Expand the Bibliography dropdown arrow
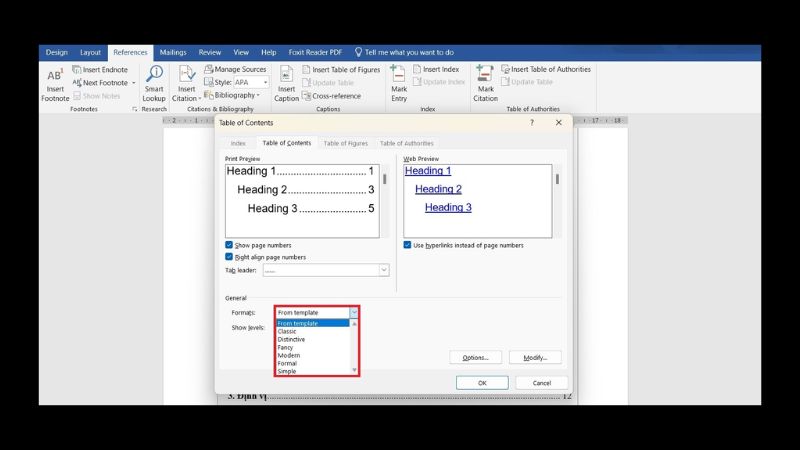This screenshot has height=450, width=800. (x=258, y=95)
